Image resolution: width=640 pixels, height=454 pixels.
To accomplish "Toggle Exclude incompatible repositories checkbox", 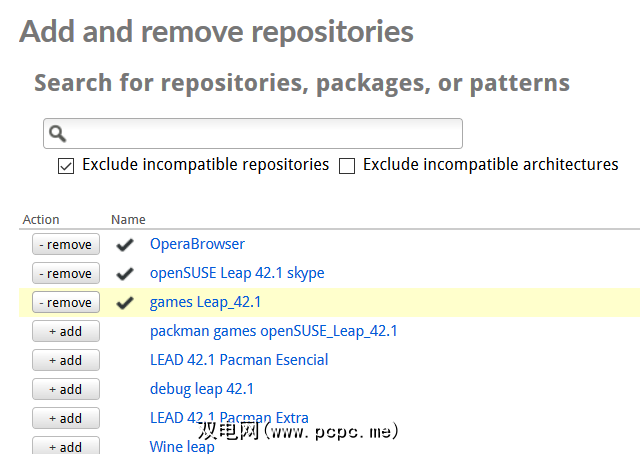I will 66,166.
